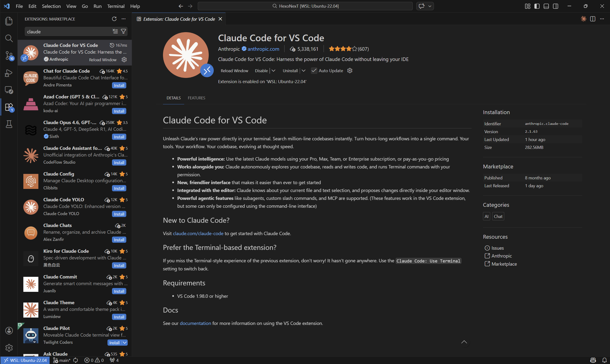The image size is (610, 364).
Task: Open the Terminal menu
Action: 116,6
